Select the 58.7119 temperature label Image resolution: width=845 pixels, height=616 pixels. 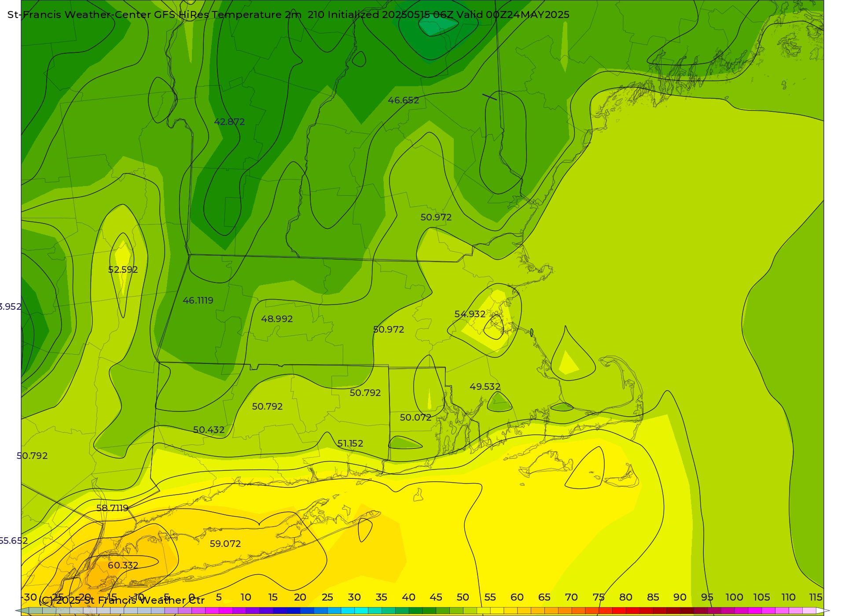[112, 508]
